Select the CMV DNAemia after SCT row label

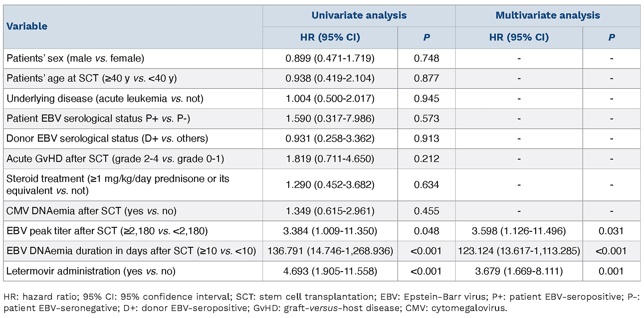pos(92,211)
